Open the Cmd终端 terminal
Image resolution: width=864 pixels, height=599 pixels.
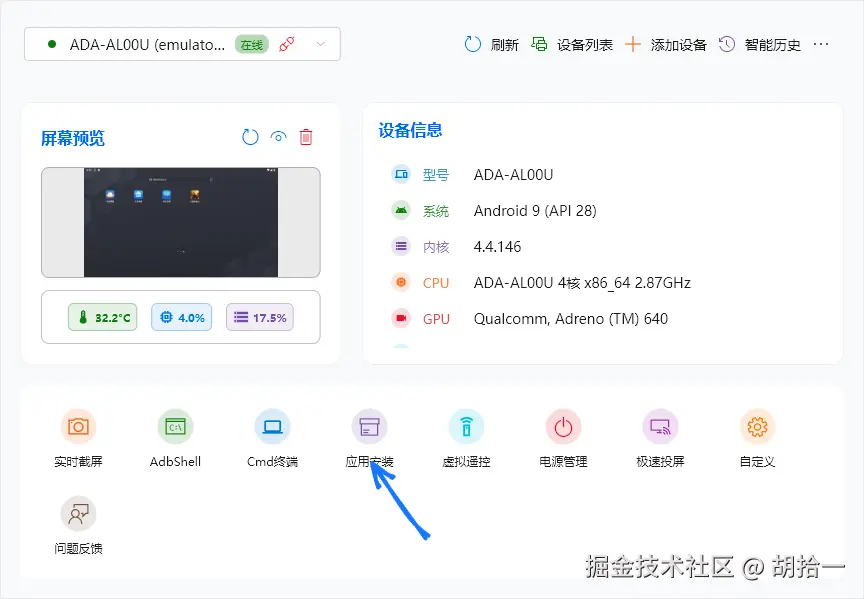click(x=272, y=438)
